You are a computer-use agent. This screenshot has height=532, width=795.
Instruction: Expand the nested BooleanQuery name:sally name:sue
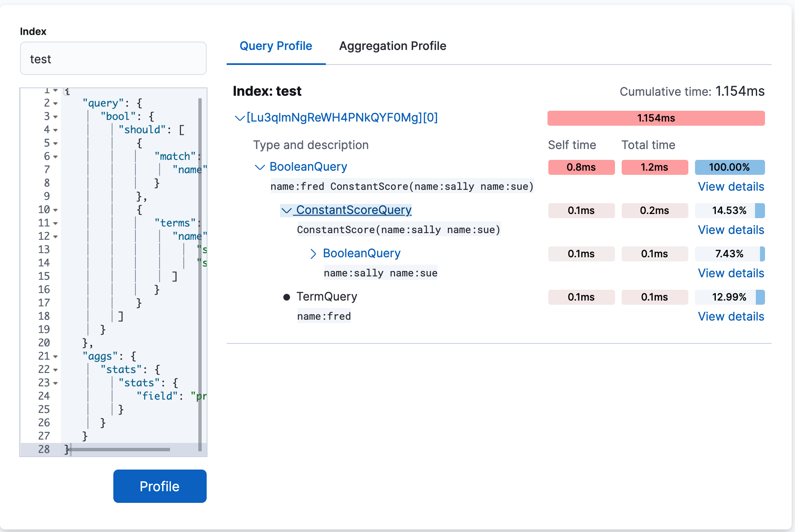tap(313, 254)
